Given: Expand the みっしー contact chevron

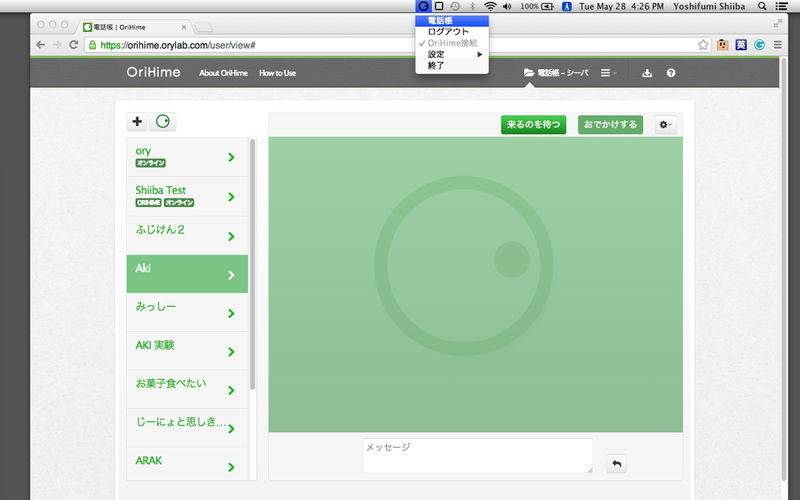Looking at the screenshot, I should 231,313.
